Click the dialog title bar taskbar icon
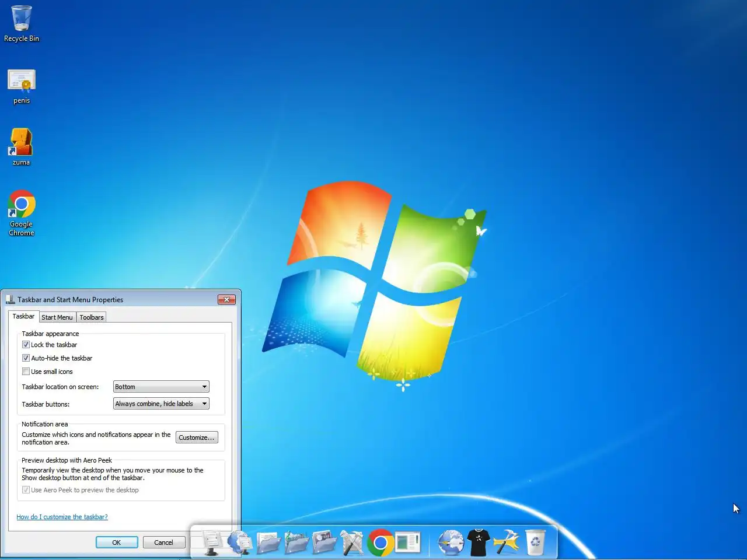 coord(10,299)
